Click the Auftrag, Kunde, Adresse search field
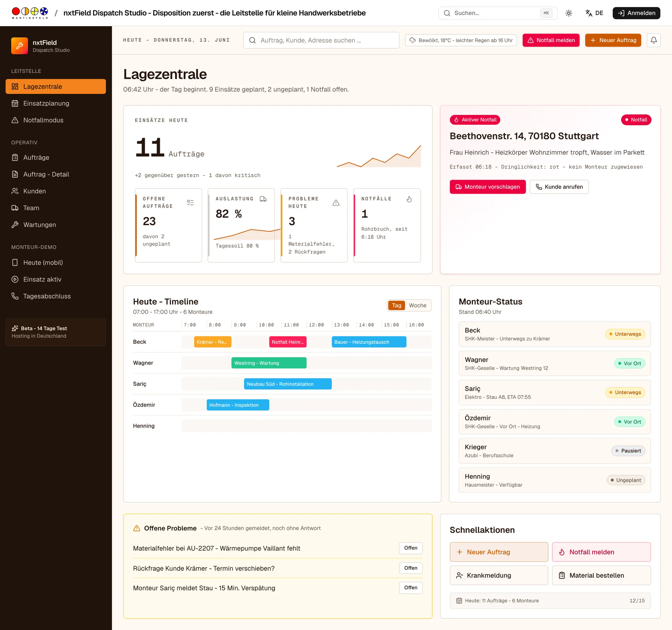The height and width of the screenshot is (630, 672). tap(321, 40)
